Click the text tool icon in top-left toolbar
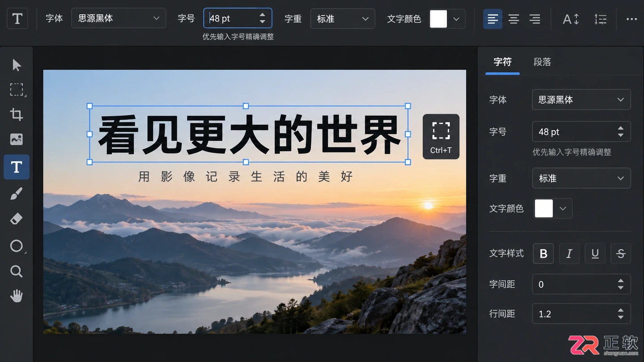Image resolution: width=644 pixels, height=362 pixels. click(17, 19)
